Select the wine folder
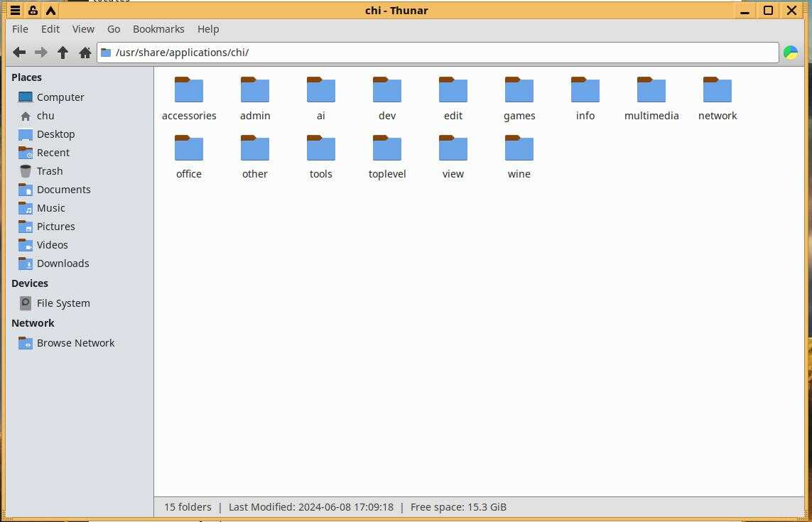 519,148
